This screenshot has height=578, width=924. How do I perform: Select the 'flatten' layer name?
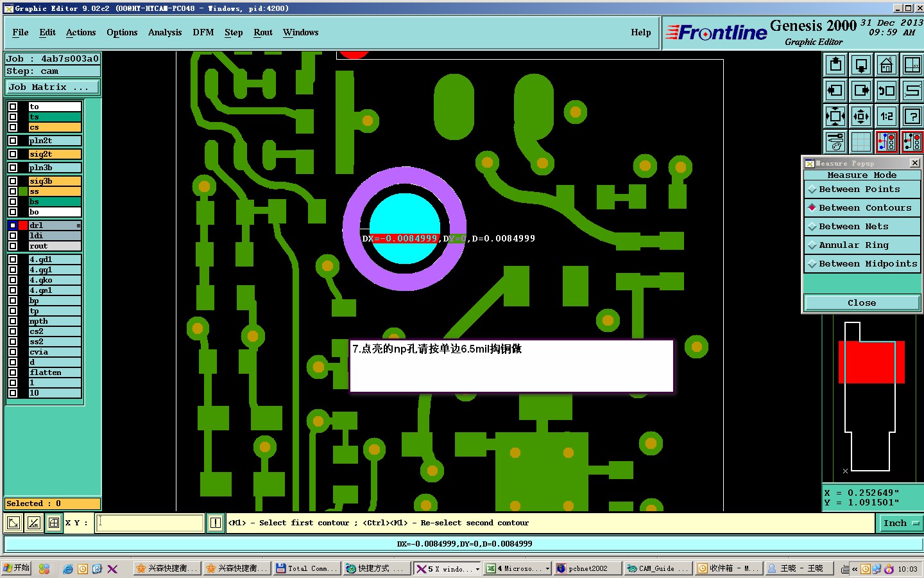point(55,372)
